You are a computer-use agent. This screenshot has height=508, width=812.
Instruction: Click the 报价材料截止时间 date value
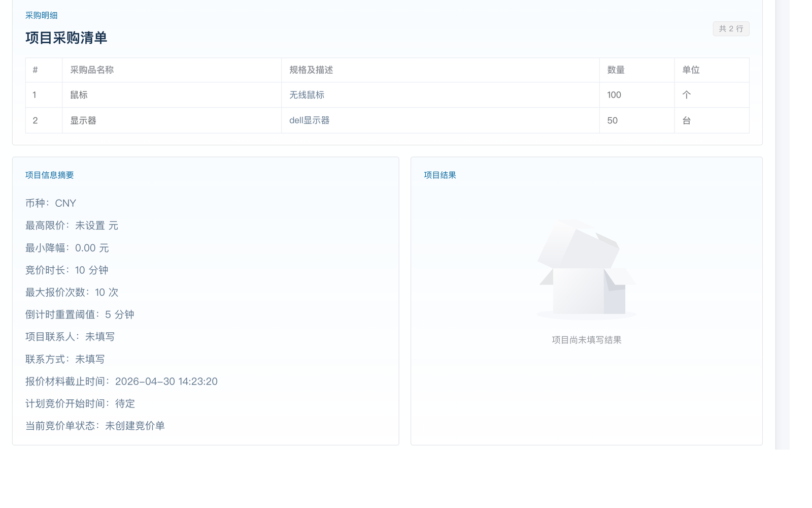tap(166, 382)
